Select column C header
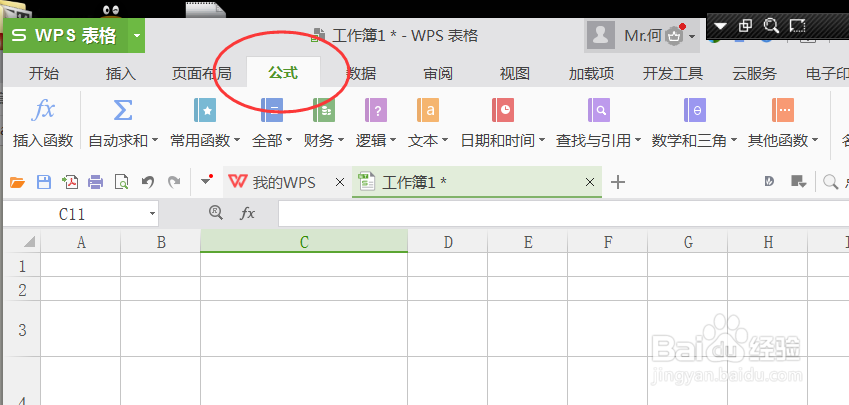This screenshot has width=849, height=405. click(304, 241)
